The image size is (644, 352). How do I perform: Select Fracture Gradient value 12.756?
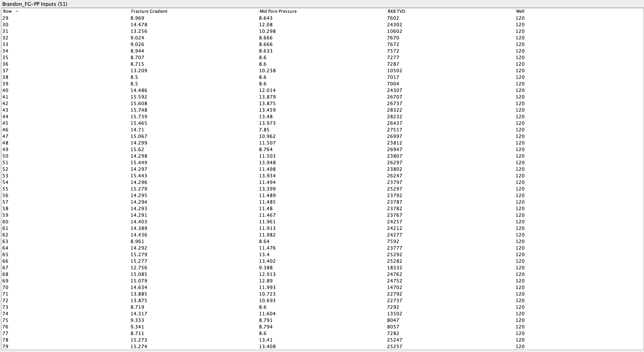(139, 268)
